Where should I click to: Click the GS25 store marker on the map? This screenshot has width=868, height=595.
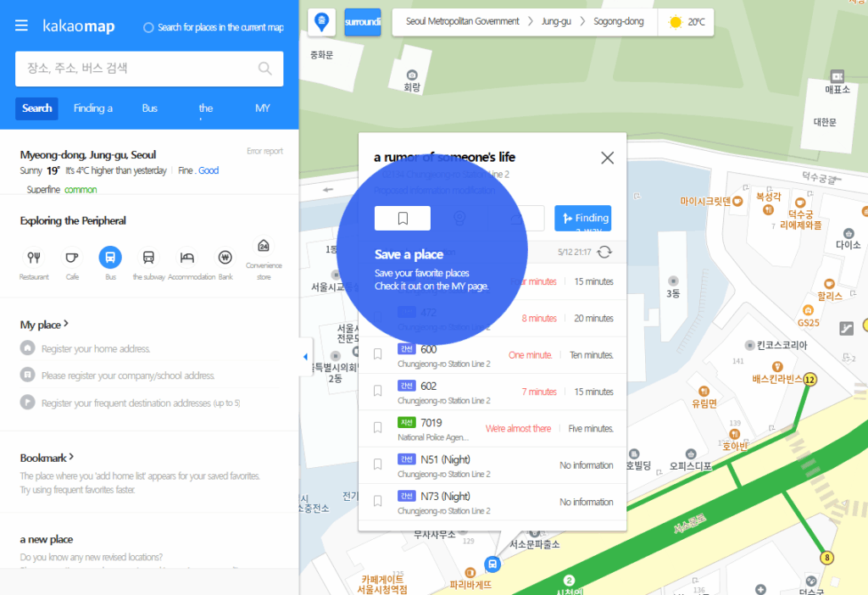[x=808, y=310]
